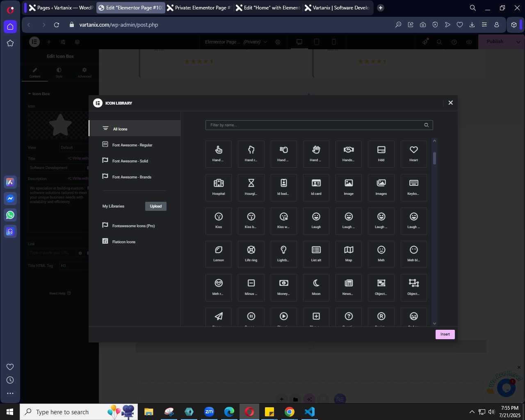Select the List alt icon
525x420 pixels.
click(316, 254)
